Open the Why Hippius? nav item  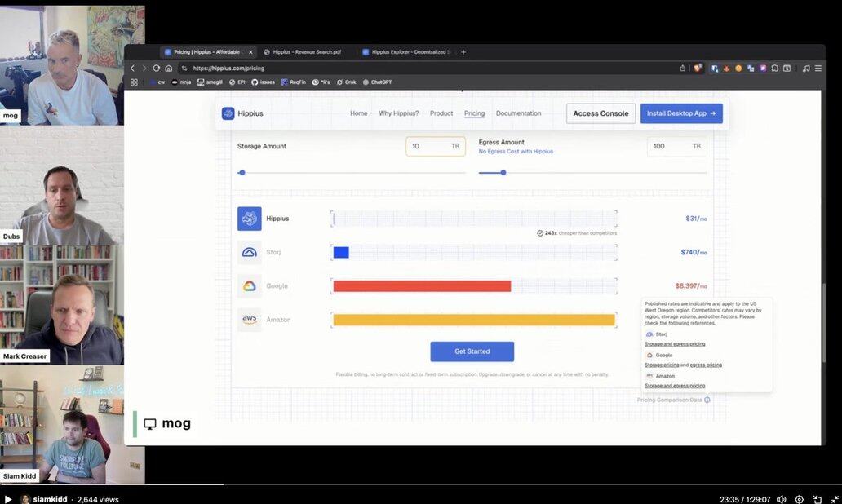398,113
